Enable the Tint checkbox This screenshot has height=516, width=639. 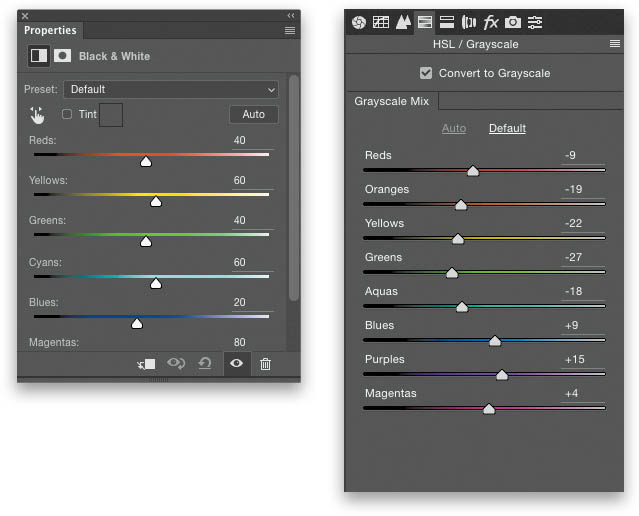coord(67,114)
